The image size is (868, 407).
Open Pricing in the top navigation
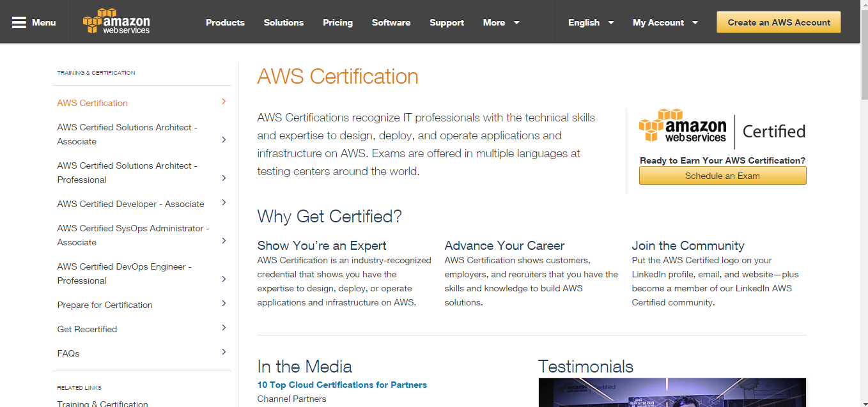[337, 22]
